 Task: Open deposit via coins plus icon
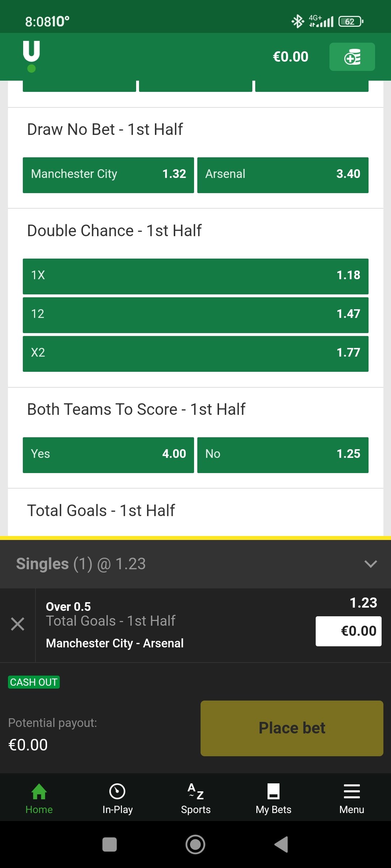click(352, 57)
